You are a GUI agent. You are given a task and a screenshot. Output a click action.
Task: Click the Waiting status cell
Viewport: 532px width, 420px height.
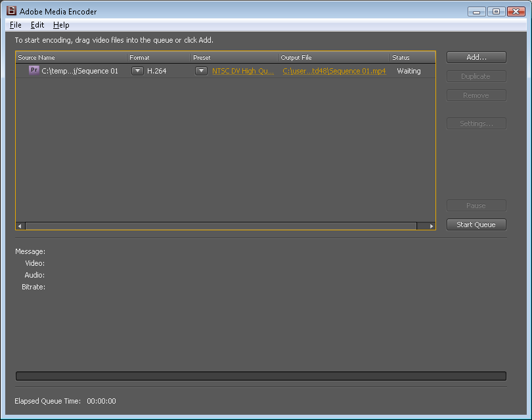click(409, 71)
